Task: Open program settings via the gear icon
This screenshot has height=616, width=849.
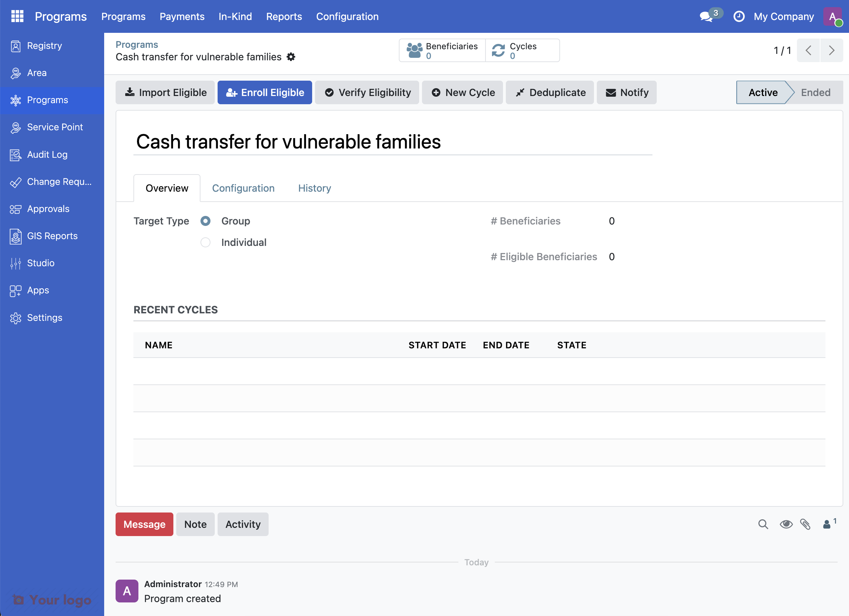Action: pos(291,57)
